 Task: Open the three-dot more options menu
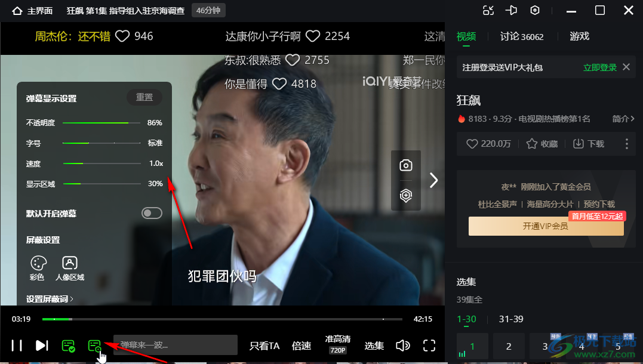(x=627, y=144)
